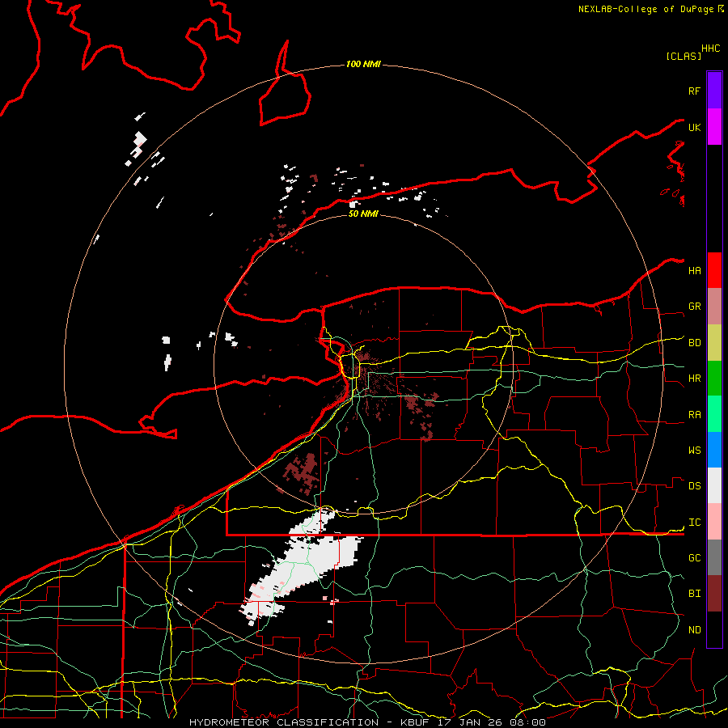Click the IC legend label
The image size is (728, 728).
tap(695, 523)
